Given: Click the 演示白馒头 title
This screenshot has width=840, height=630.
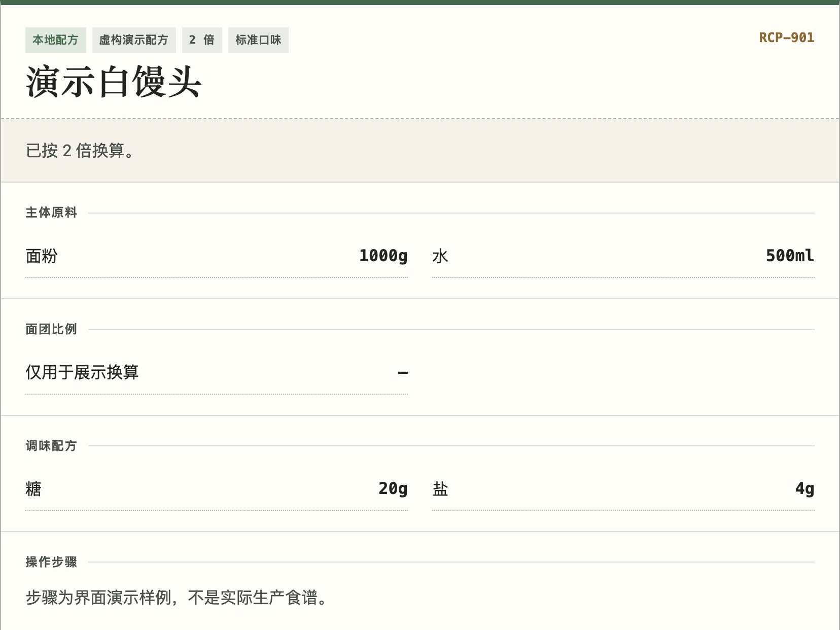Looking at the screenshot, I should (x=114, y=82).
